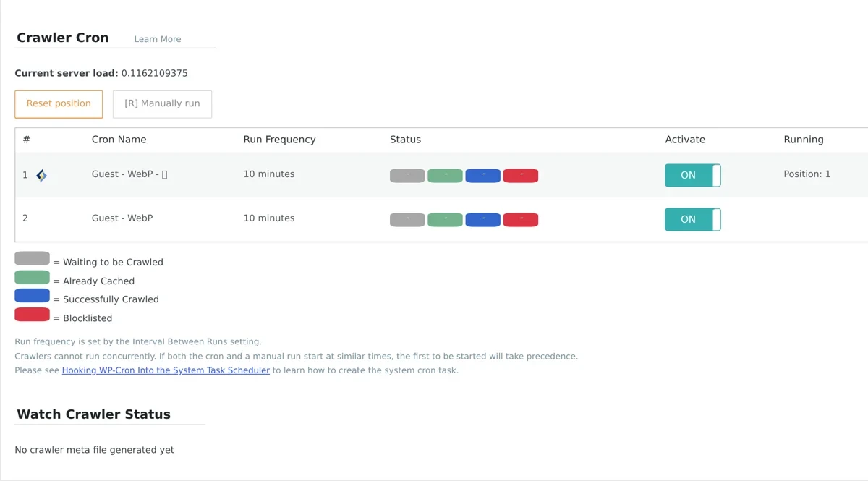Image resolution: width=868 pixels, height=481 pixels.
Task: Click red blocklisted status badge in row 1
Action: pyautogui.click(x=521, y=176)
